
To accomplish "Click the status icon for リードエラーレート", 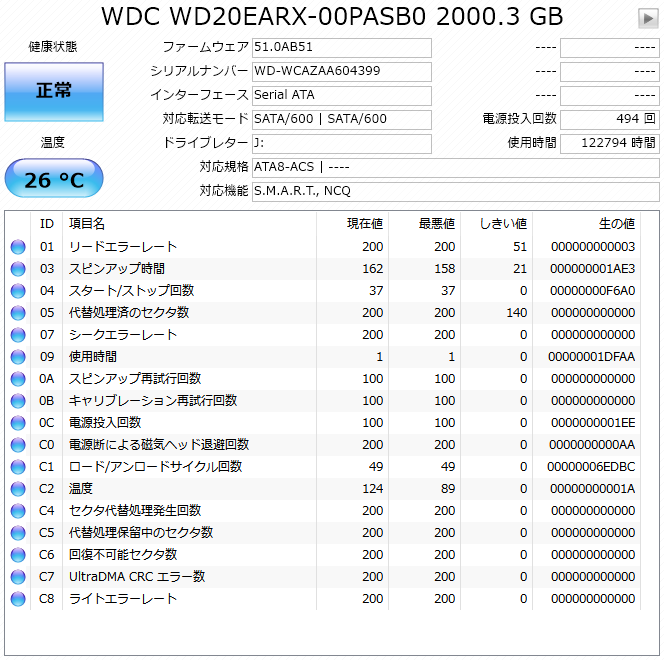I will pyautogui.click(x=18, y=247).
